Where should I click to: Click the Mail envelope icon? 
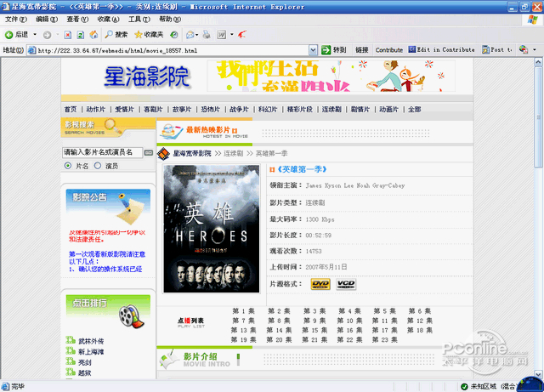[190, 34]
